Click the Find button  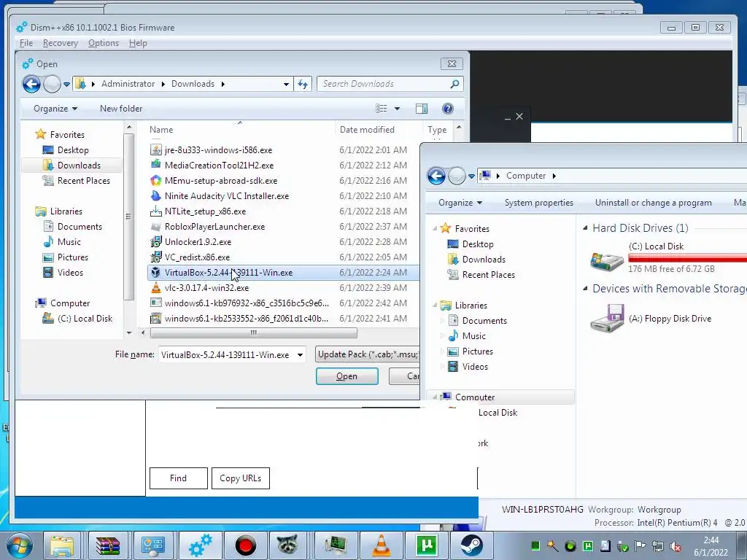pos(178,478)
